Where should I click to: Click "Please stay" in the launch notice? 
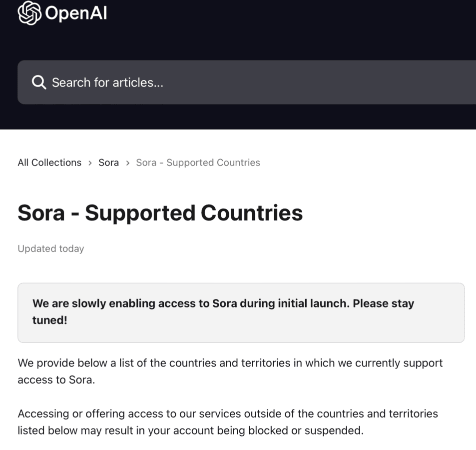pos(383,303)
